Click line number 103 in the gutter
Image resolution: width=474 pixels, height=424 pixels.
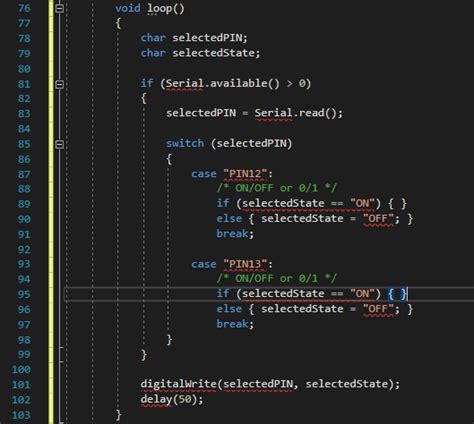(x=21, y=415)
